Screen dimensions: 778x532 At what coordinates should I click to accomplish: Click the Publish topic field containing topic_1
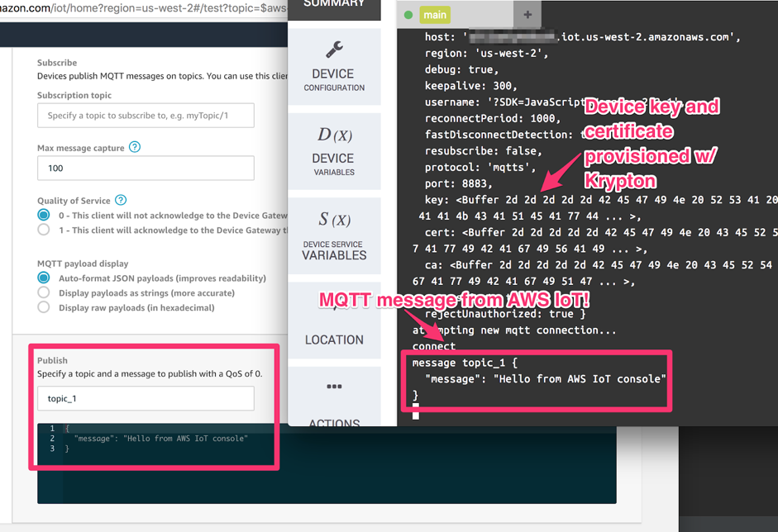(x=146, y=398)
